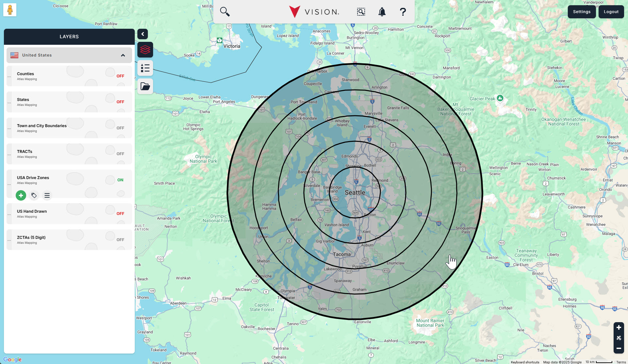The height and width of the screenshot is (364, 628).
Task: Open the folder icon in the sidebar
Action: point(145,86)
